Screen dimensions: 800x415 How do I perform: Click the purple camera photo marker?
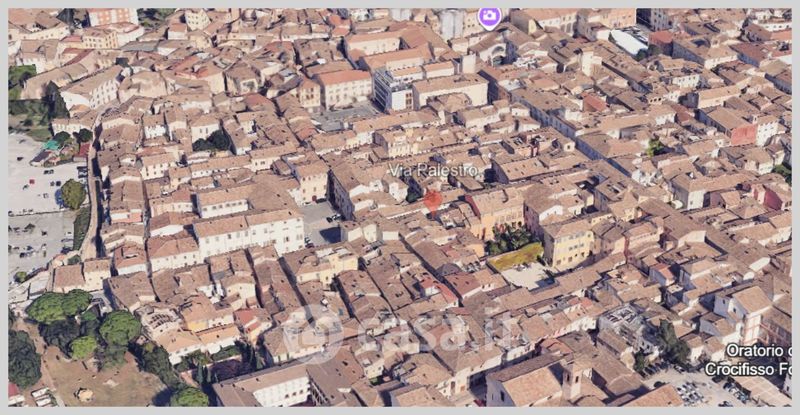489,16
